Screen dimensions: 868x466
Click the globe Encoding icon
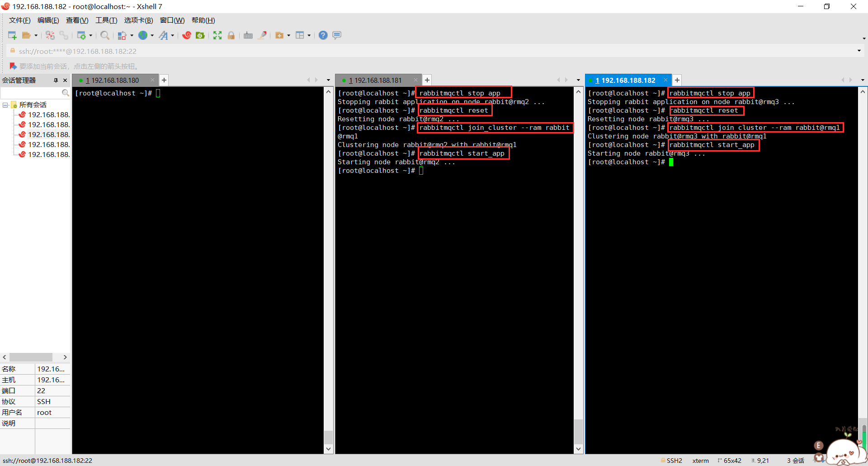click(143, 35)
